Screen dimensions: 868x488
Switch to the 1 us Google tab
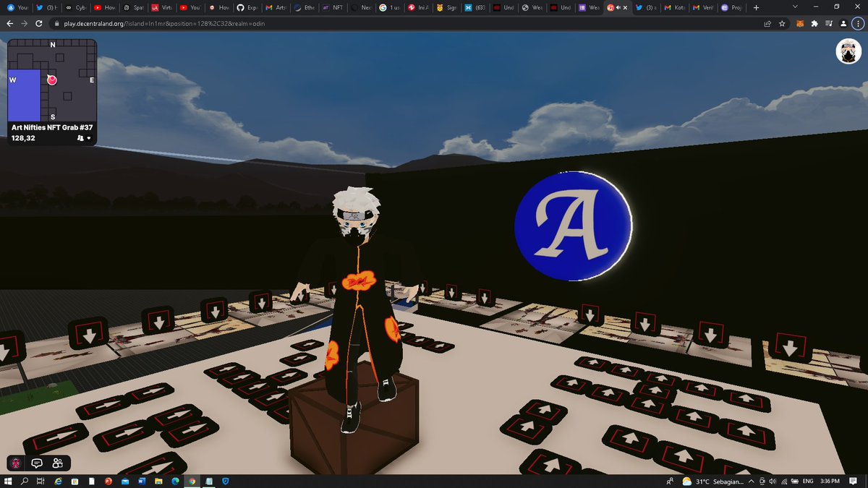coord(389,7)
